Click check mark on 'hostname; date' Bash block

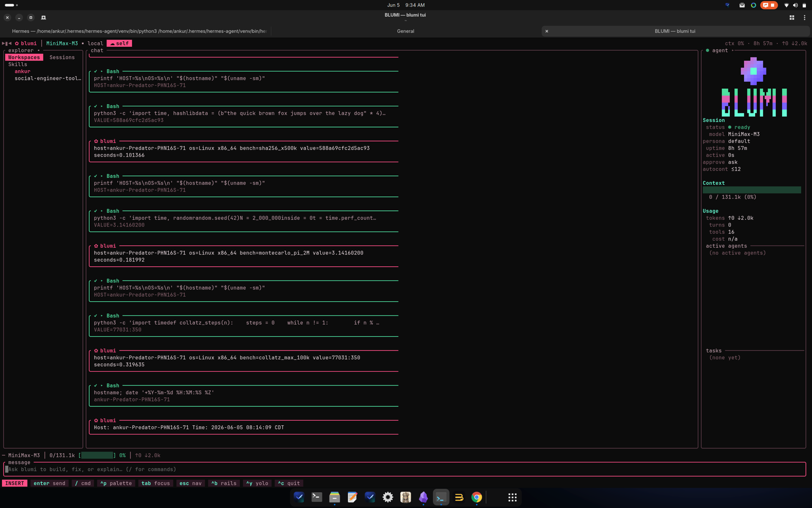(x=95, y=386)
